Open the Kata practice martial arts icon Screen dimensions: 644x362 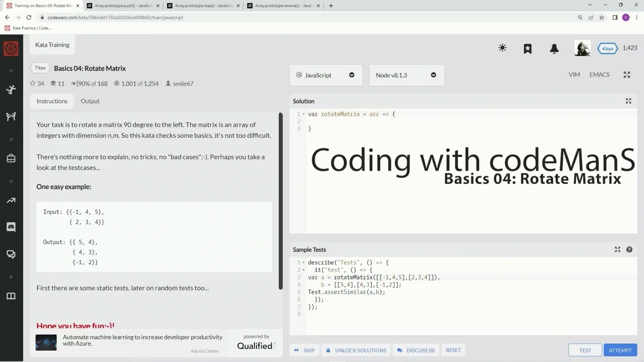pos(11,90)
